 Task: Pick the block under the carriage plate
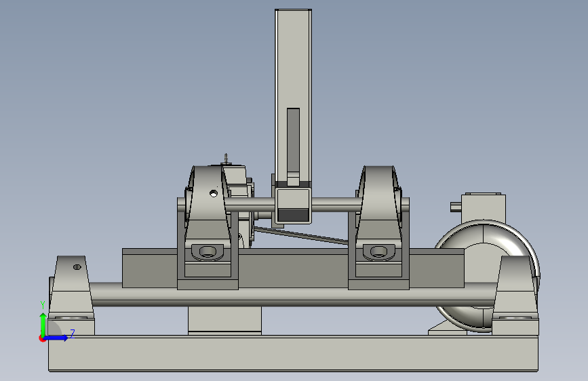[x=224, y=321]
